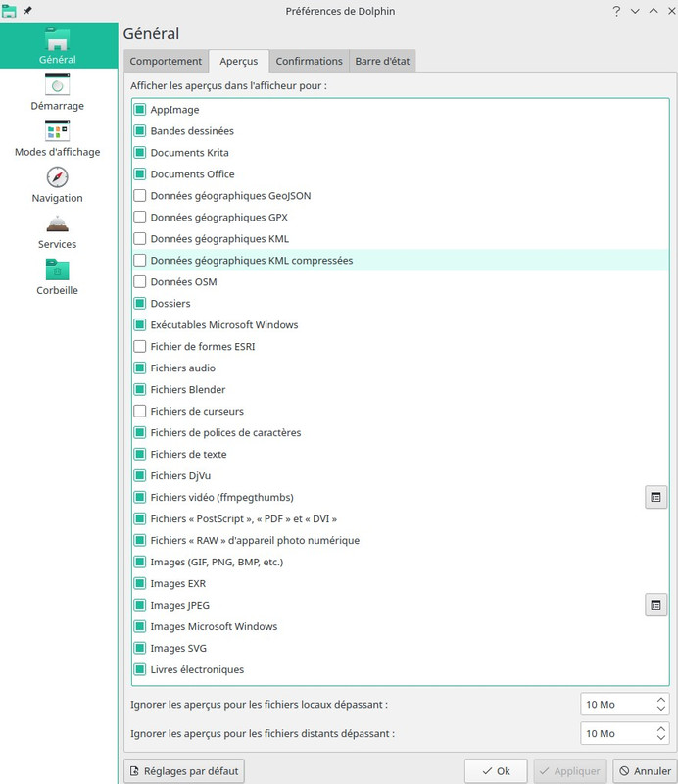Check the Données géographiques KML compressées box

[140, 260]
